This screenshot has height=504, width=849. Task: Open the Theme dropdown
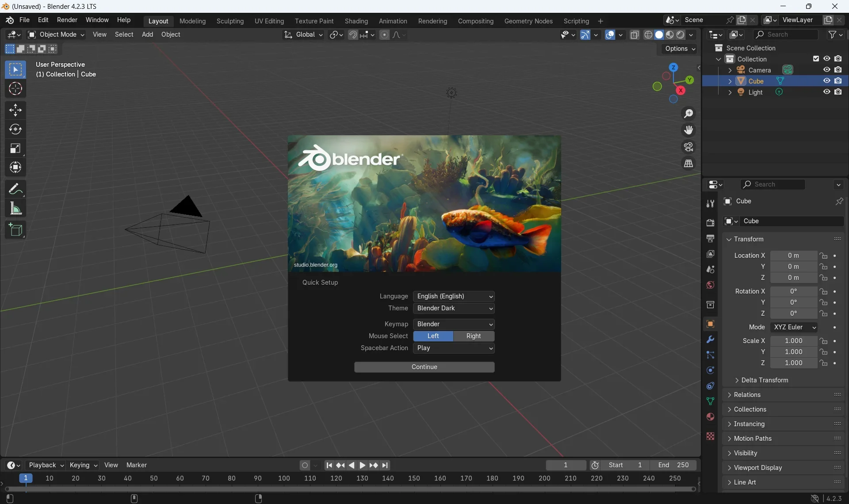pyautogui.click(x=454, y=308)
